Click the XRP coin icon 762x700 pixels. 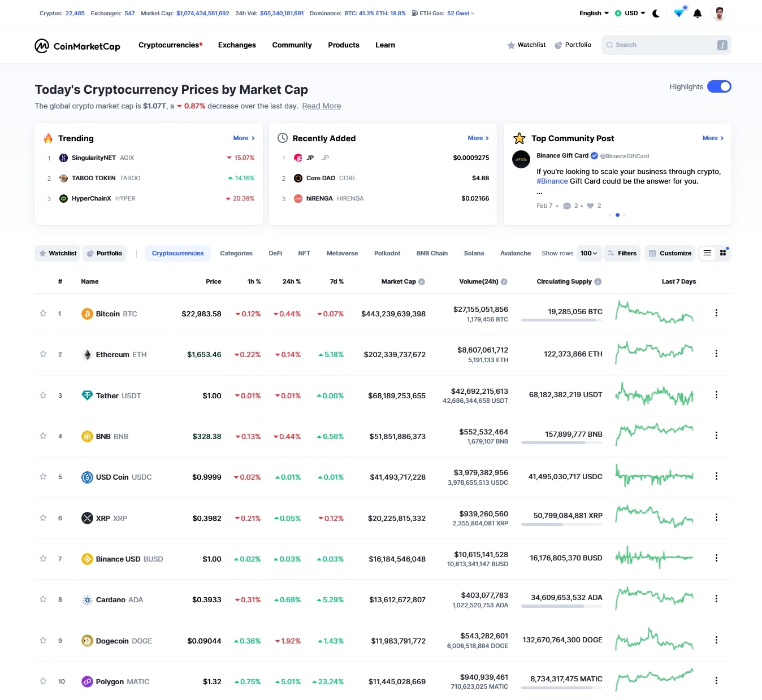click(x=87, y=518)
